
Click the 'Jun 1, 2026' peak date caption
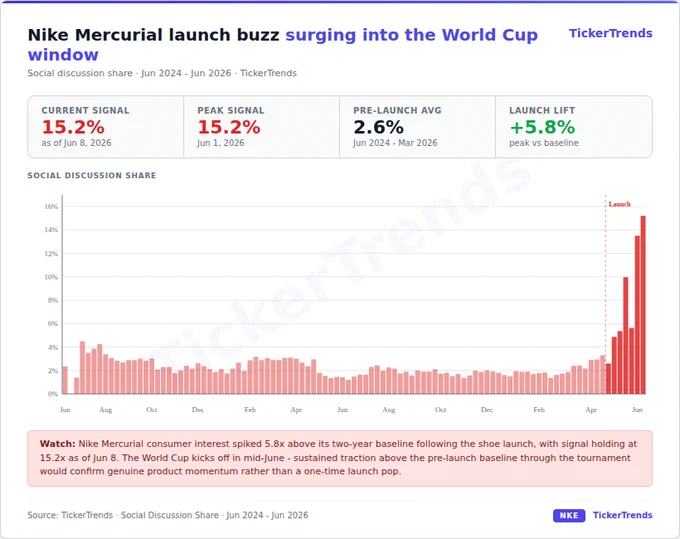pos(221,143)
